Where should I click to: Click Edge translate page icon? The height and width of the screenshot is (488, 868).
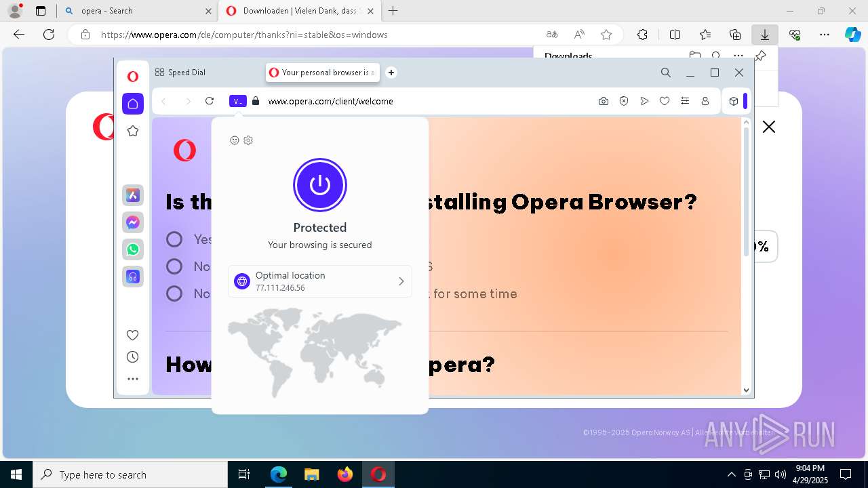[x=552, y=35]
